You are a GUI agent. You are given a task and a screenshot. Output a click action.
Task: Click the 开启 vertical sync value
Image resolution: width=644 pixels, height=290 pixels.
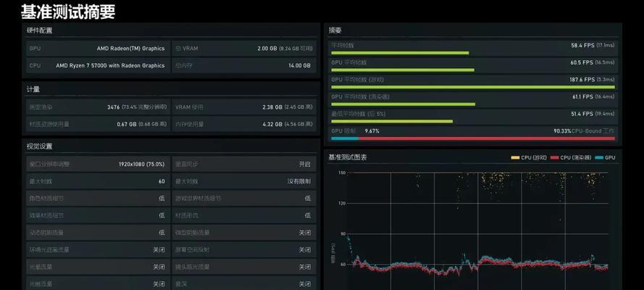coord(305,165)
